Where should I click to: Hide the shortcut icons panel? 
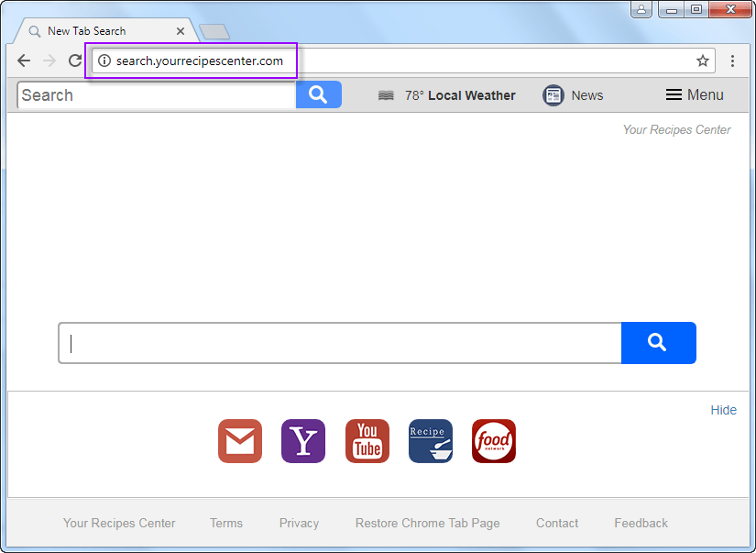coord(723,410)
